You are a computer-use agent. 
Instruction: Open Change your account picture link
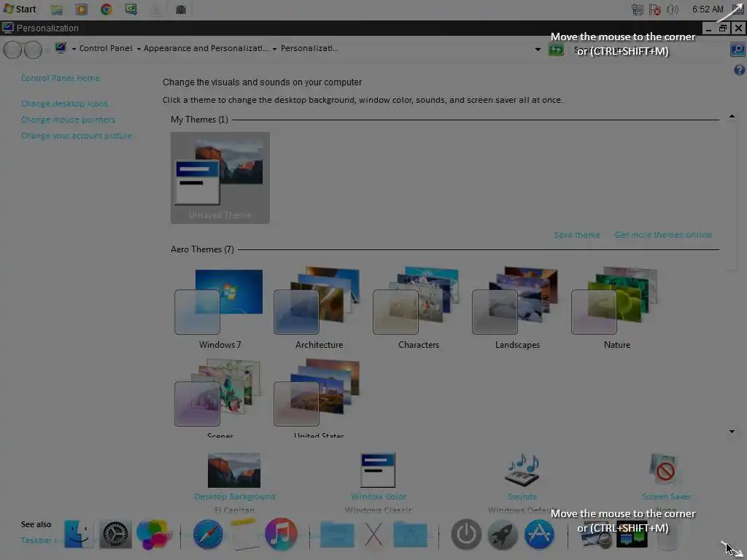coord(76,136)
